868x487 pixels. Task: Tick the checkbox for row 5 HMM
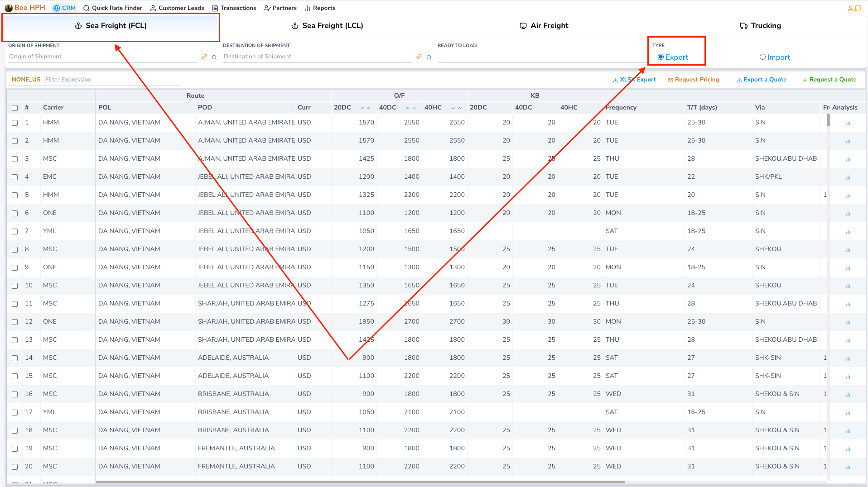(15, 195)
